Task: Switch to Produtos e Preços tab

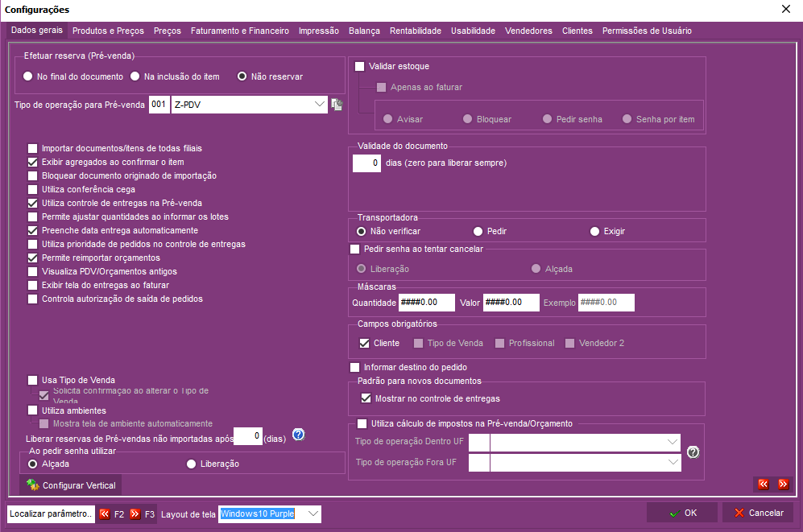Action: [x=108, y=31]
